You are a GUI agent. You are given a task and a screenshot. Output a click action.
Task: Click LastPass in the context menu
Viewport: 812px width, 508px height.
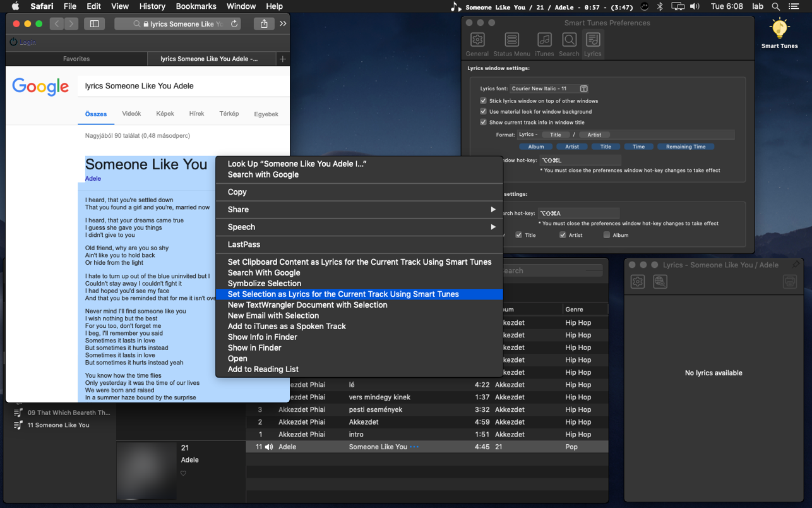[359, 245]
